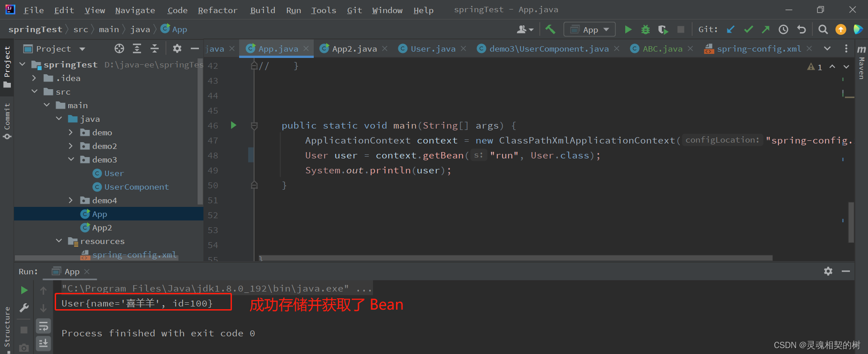Click springTest in breadcrumb bar
The height and width of the screenshot is (354, 868).
point(35,29)
